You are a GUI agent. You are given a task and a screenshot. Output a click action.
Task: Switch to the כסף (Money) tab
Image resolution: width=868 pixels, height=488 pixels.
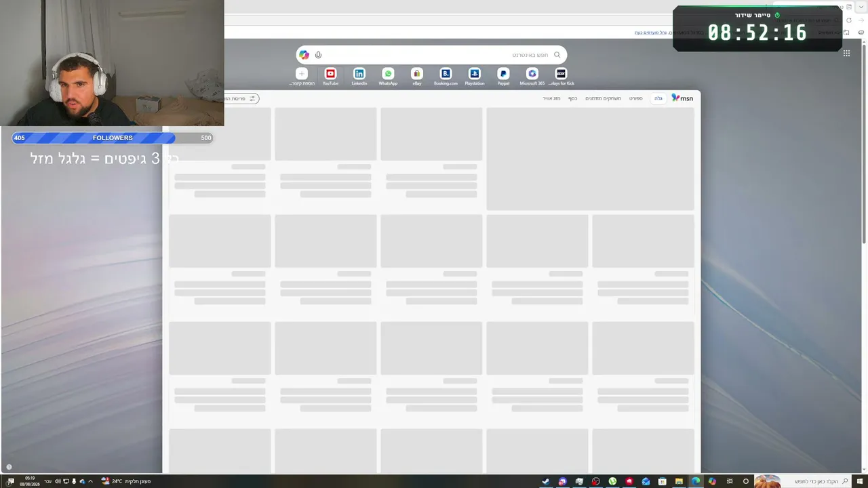pyautogui.click(x=573, y=98)
